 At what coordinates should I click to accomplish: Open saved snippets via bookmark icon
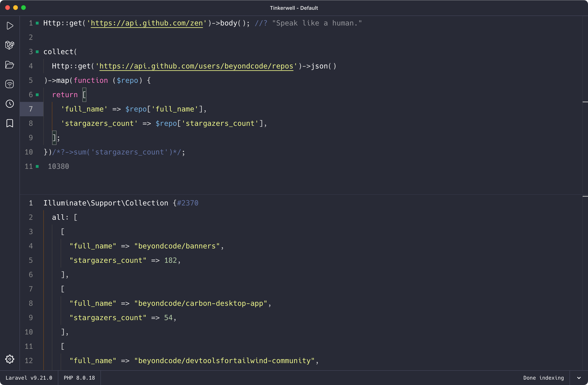click(x=10, y=123)
